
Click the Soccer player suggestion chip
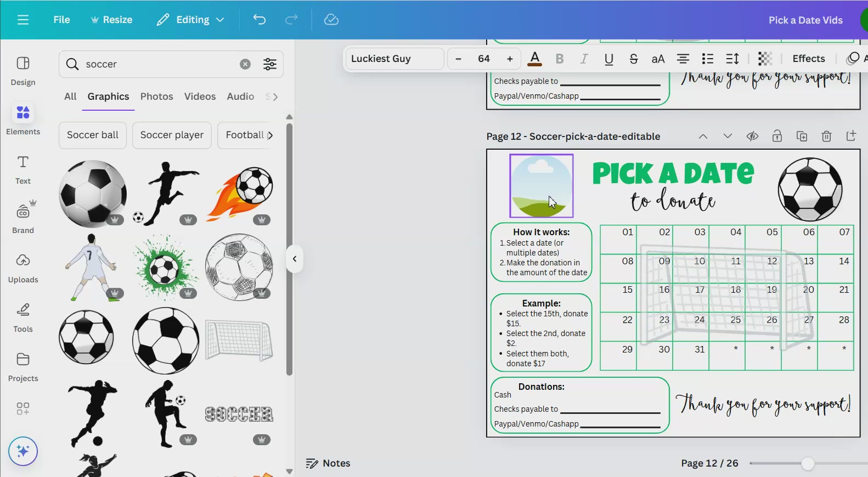click(x=172, y=135)
